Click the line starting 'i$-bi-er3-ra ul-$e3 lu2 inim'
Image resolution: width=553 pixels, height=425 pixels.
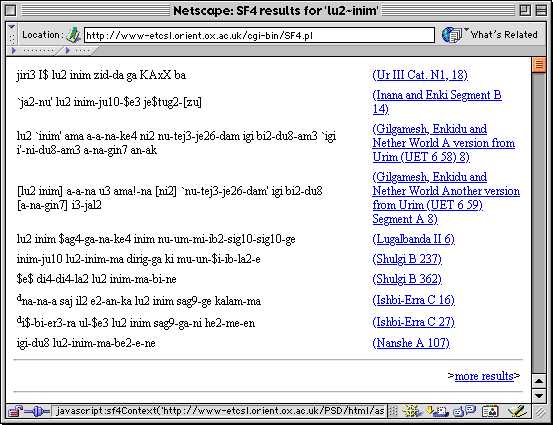[x=136, y=322]
